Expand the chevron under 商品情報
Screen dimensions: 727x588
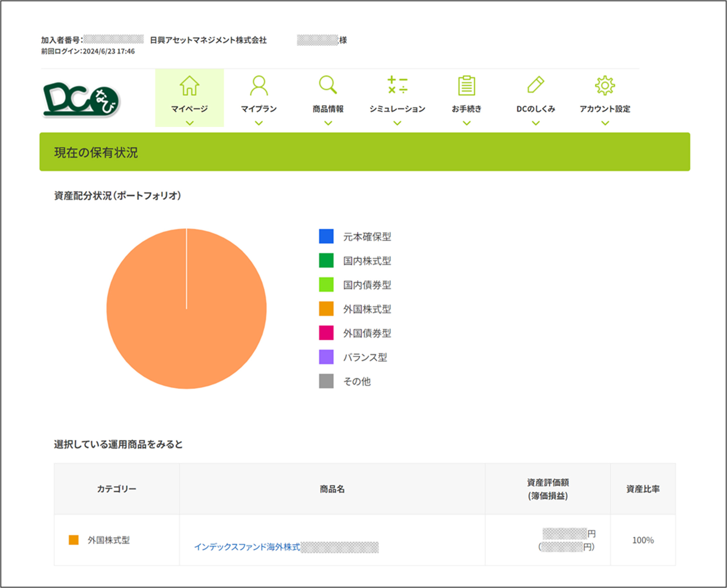pyautogui.click(x=328, y=123)
